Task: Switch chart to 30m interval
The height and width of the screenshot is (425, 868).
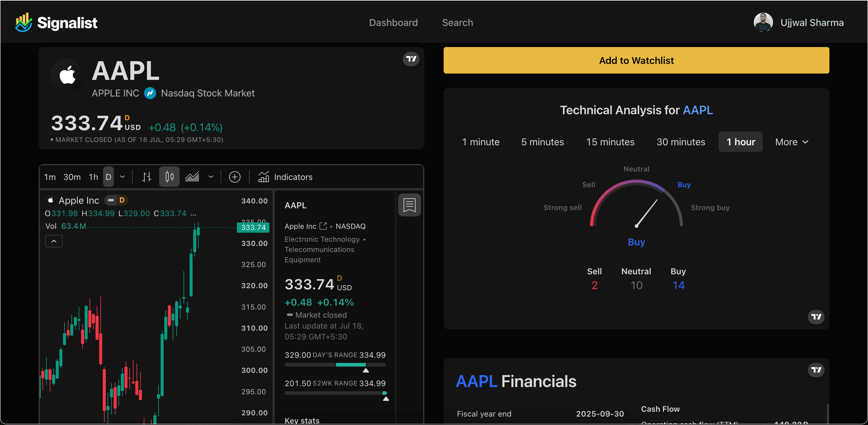Action: click(72, 177)
